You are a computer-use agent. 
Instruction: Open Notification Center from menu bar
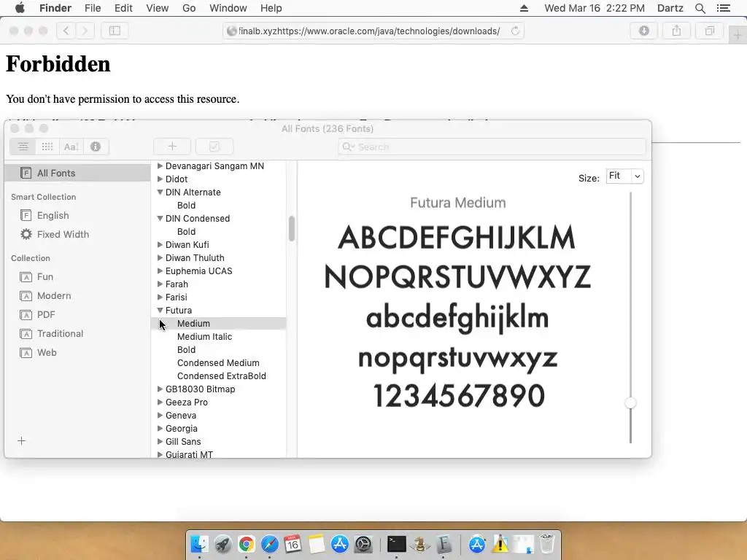(x=723, y=8)
